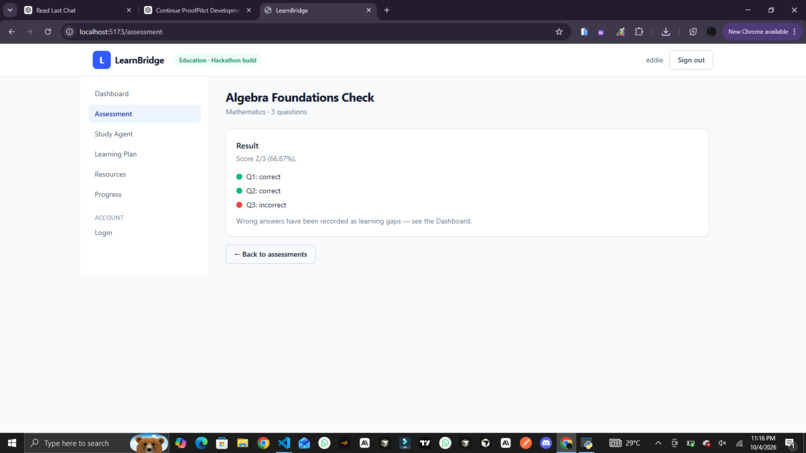View site information icon in address bar
Image resolution: width=806 pixels, height=453 pixels.
[69, 32]
